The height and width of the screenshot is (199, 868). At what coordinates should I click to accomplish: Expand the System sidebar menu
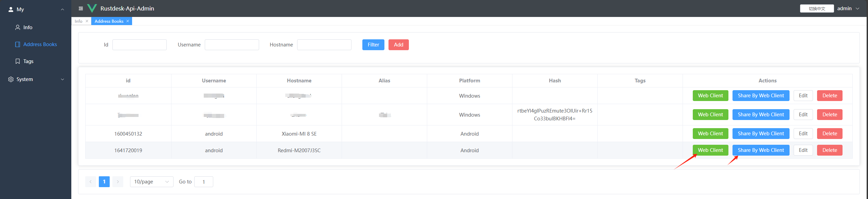36,79
